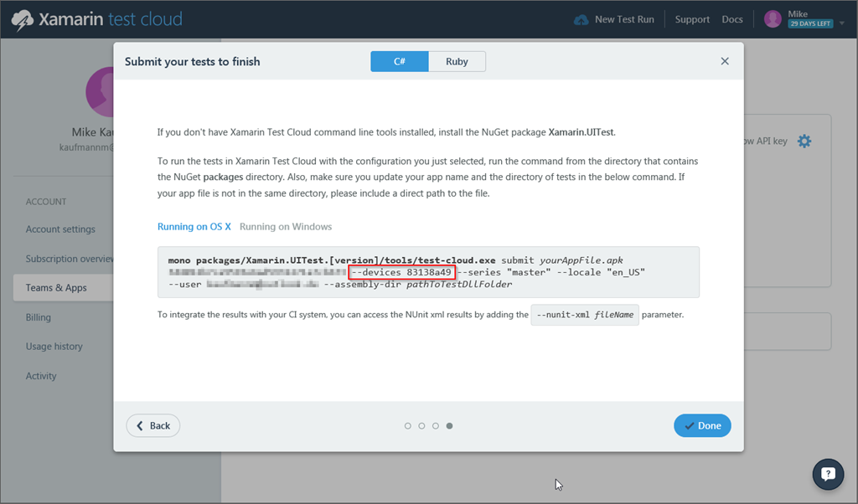Click the command line code box
Image resolution: width=858 pixels, height=504 pixels.
tap(427, 272)
